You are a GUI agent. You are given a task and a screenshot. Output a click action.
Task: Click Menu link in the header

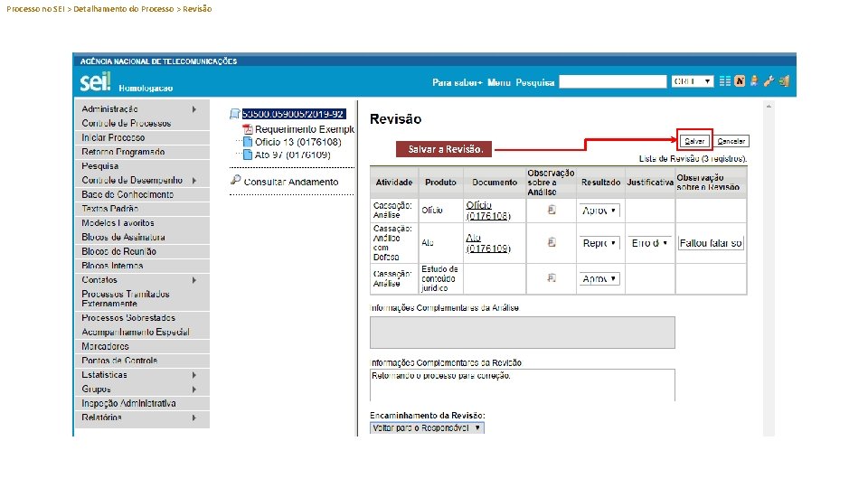(x=499, y=82)
